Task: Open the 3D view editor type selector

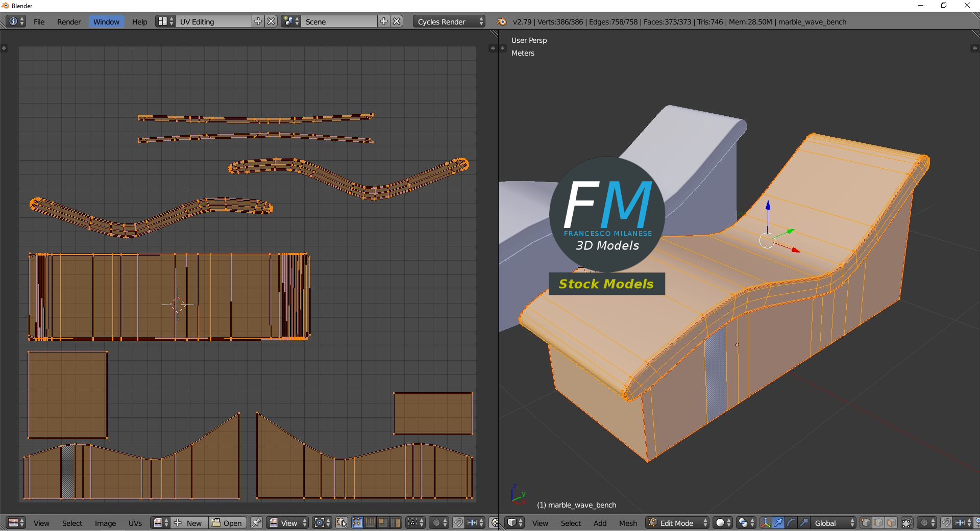Action: (x=514, y=523)
